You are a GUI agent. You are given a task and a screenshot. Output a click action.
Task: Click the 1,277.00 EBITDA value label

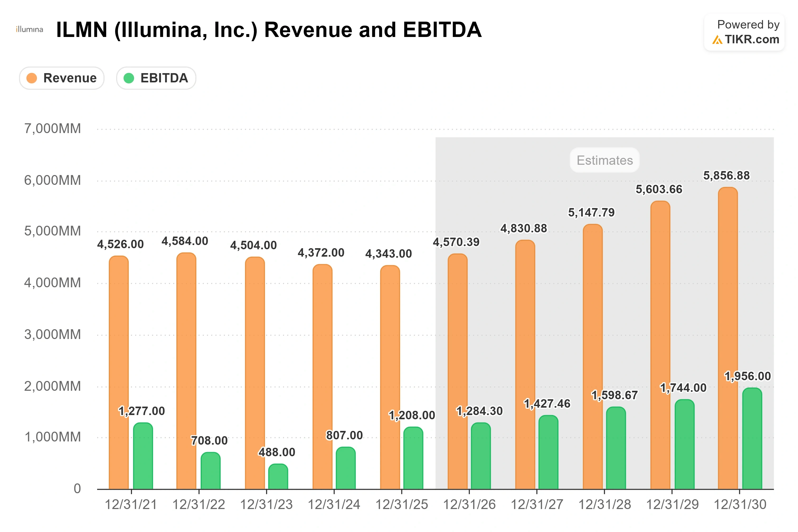(141, 411)
